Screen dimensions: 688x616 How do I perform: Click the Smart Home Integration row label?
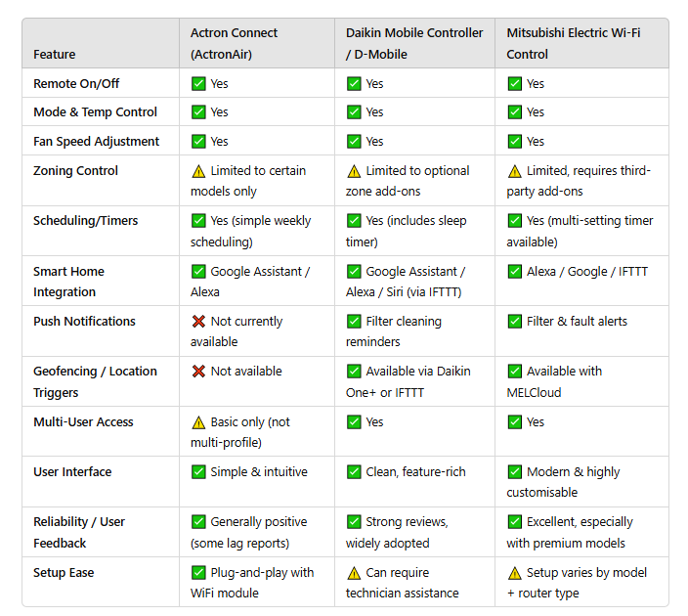tap(68, 282)
